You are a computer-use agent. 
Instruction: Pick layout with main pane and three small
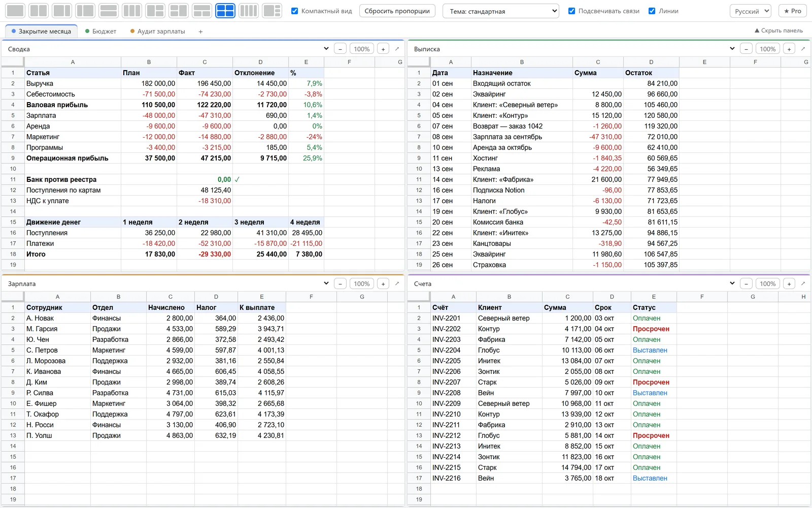(272, 11)
